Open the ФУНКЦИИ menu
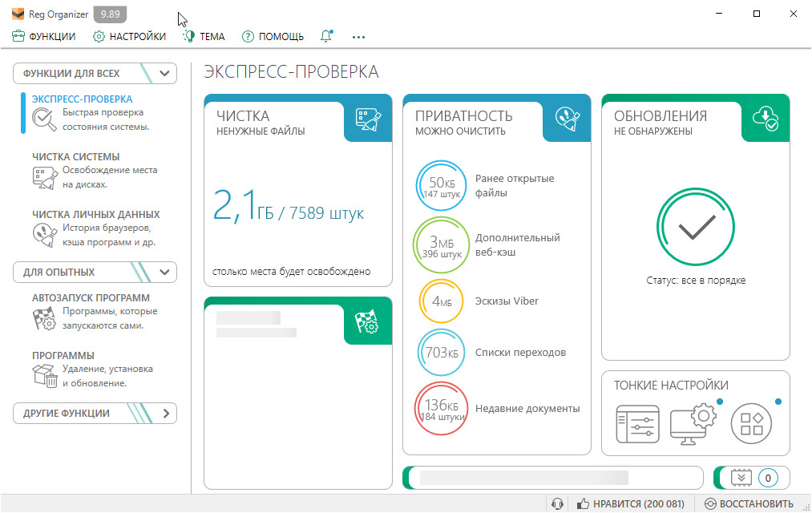This screenshot has height=513, width=812. pos(44,36)
